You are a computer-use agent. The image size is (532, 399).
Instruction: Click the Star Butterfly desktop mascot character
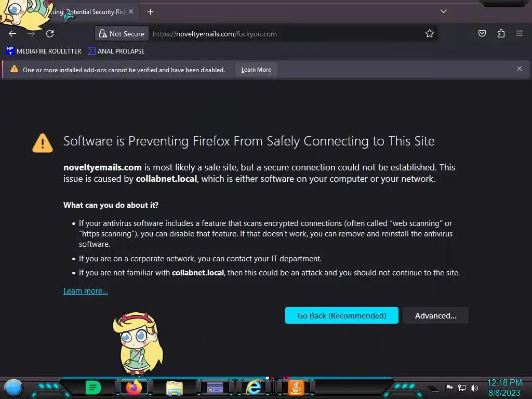[137, 343]
